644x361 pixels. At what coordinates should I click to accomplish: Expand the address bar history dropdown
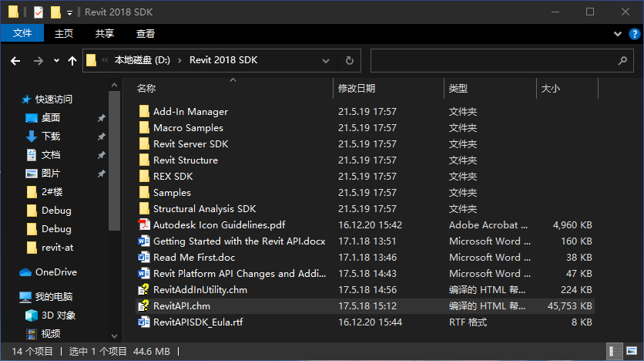click(326, 61)
